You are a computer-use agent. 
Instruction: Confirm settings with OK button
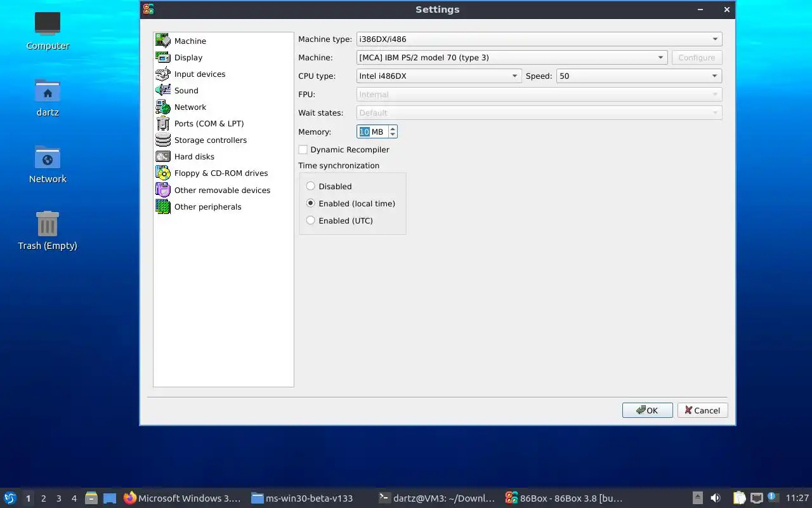tap(647, 410)
